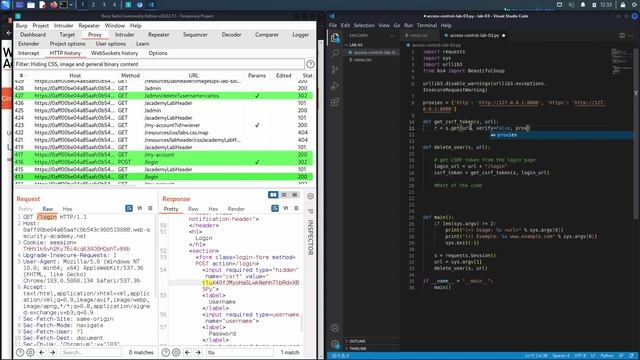The image size is (640, 360).
Task: Open the Response pane search help icon
Action: [166, 352]
